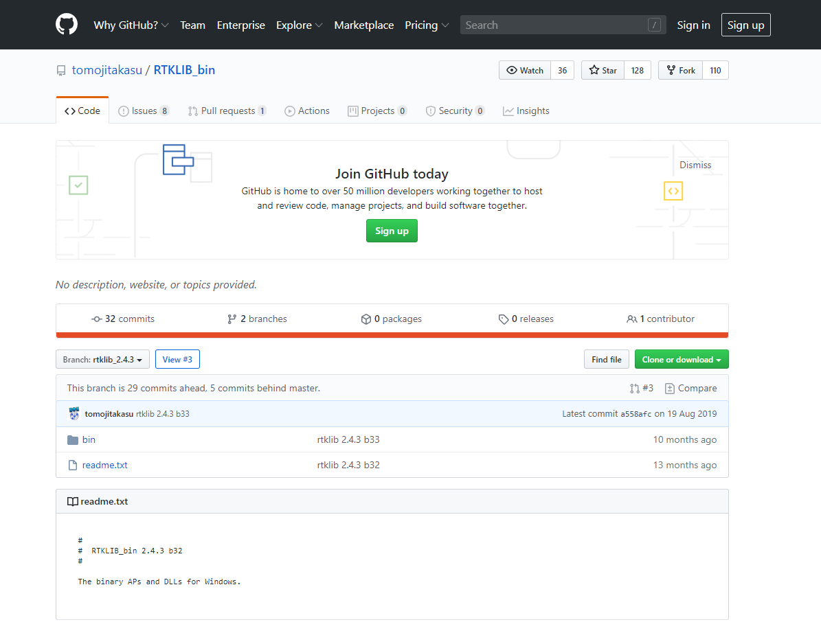The height and width of the screenshot is (644, 821).
Task: Focus the Search input field
Action: tap(563, 25)
